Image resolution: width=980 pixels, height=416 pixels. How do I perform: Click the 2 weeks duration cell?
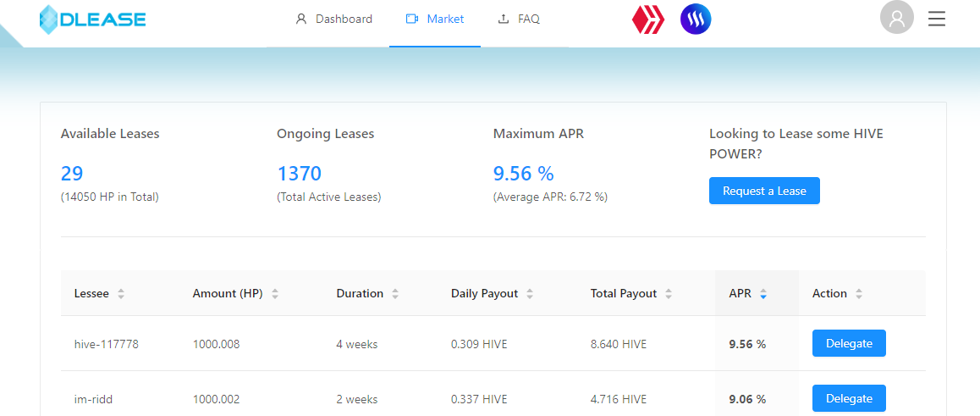[357, 398]
